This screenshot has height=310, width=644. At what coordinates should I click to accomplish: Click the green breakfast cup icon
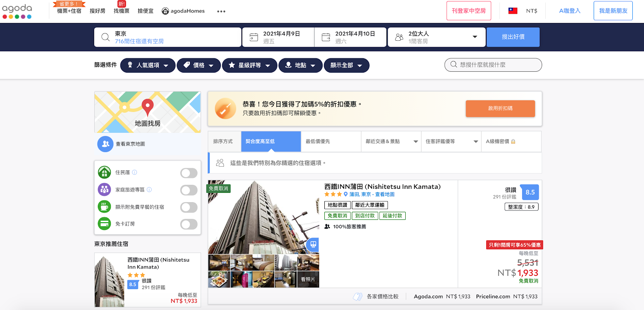tap(105, 207)
